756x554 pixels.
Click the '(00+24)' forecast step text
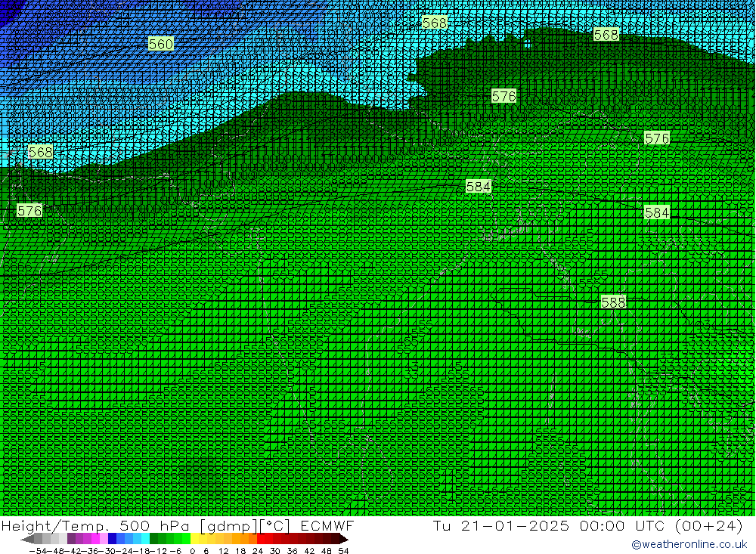click(x=709, y=525)
